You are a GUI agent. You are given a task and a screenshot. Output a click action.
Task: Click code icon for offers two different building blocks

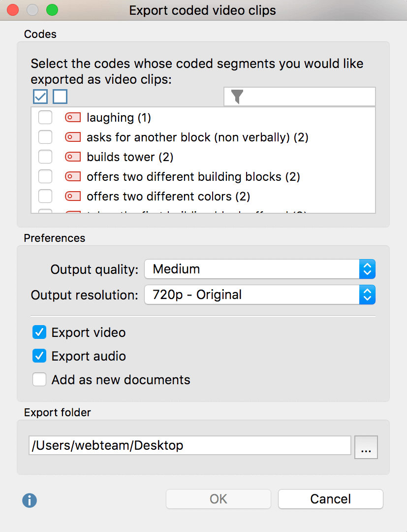73,177
